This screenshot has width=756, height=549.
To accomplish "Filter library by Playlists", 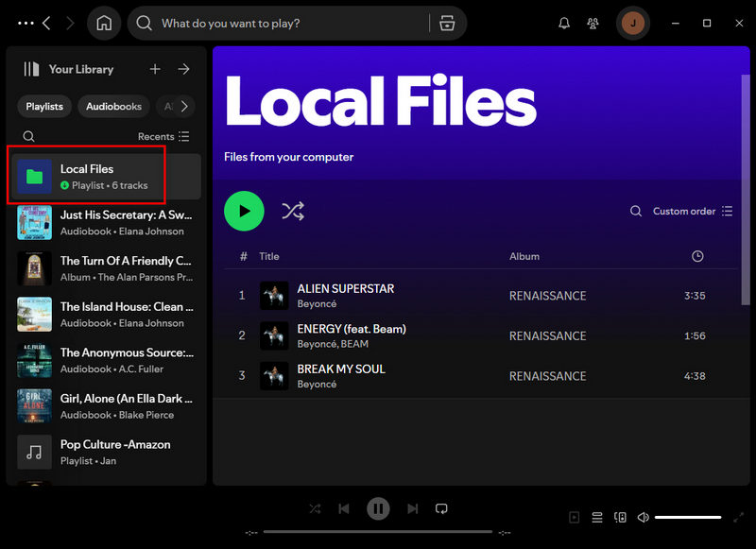I will 44,107.
